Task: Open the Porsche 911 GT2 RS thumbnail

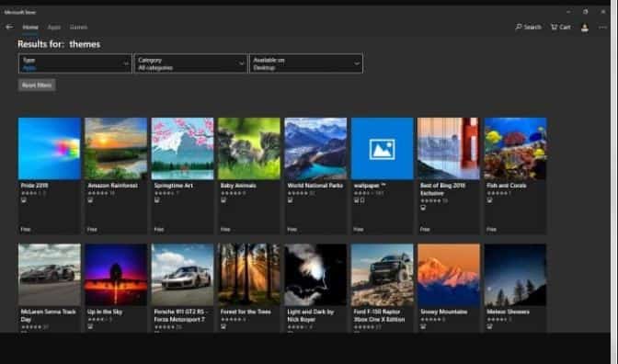Action: tap(182, 275)
